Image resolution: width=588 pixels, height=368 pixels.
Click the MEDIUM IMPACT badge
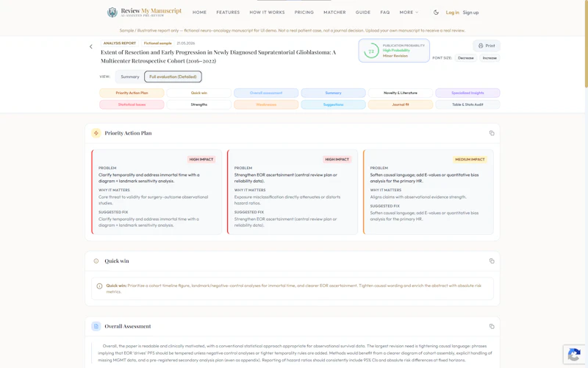pyautogui.click(x=470, y=159)
